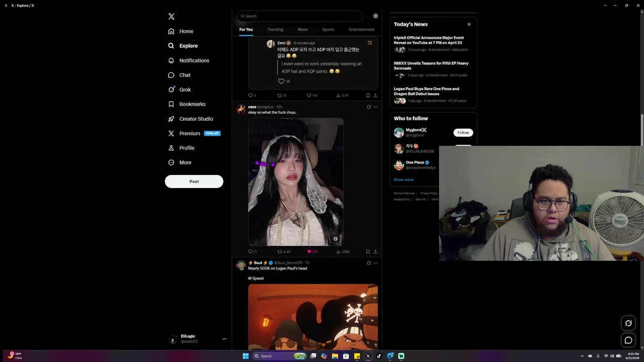Open Grok floating button bottom right
Image resolution: width=644 pixels, height=362 pixels.
pyautogui.click(x=628, y=323)
